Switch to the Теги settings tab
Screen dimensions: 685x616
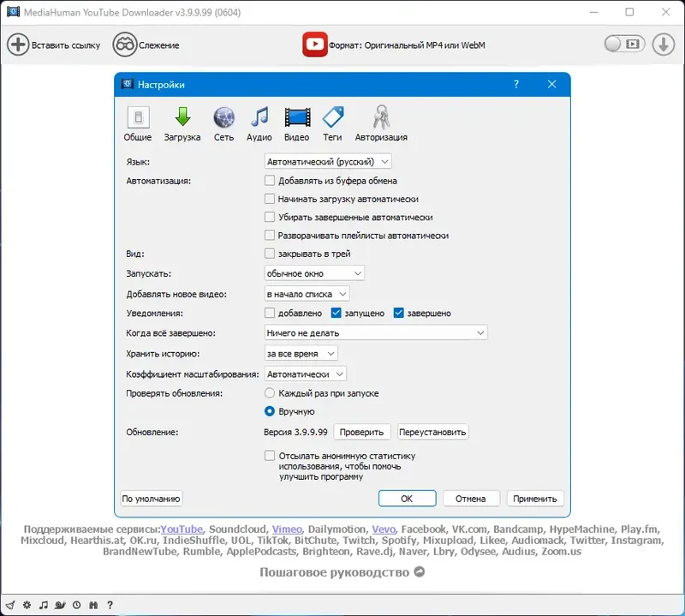point(332,124)
